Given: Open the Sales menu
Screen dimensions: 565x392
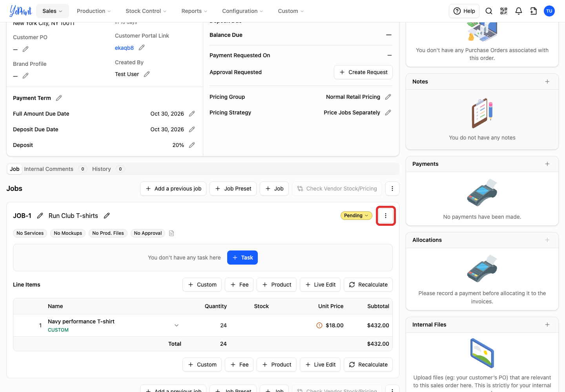Looking at the screenshot, I should [x=53, y=11].
